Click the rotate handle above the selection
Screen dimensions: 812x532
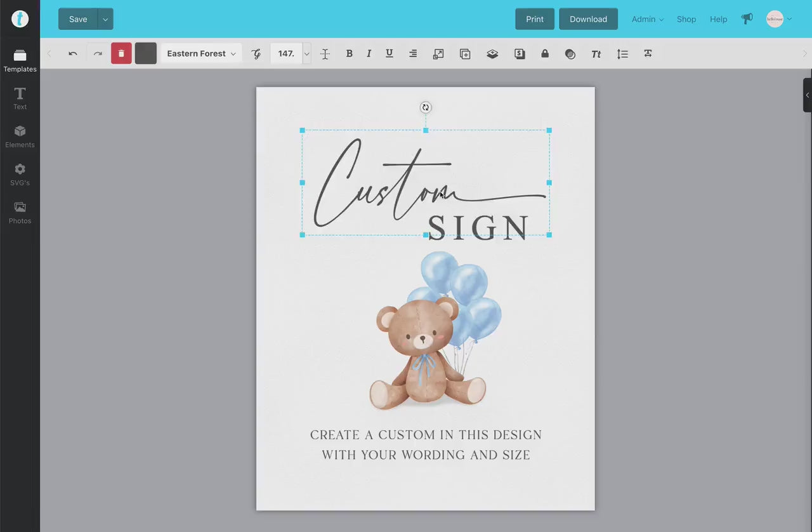point(426,107)
